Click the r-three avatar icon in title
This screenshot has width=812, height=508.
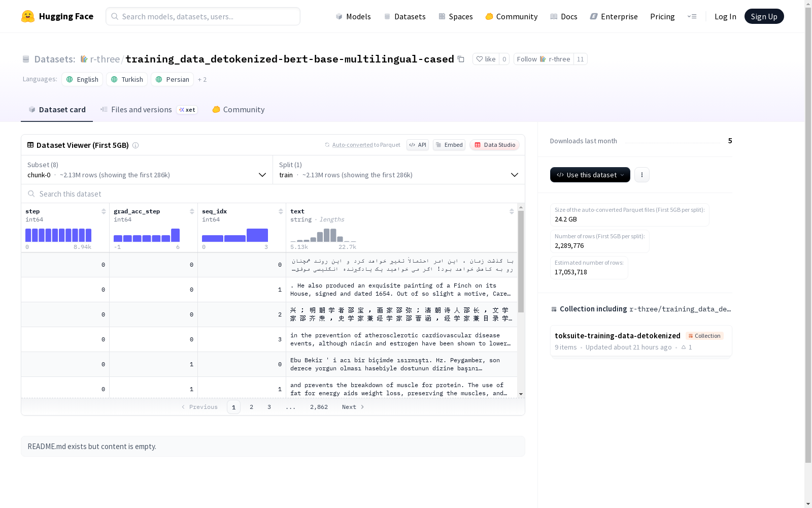pyautogui.click(x=84, y=59)
